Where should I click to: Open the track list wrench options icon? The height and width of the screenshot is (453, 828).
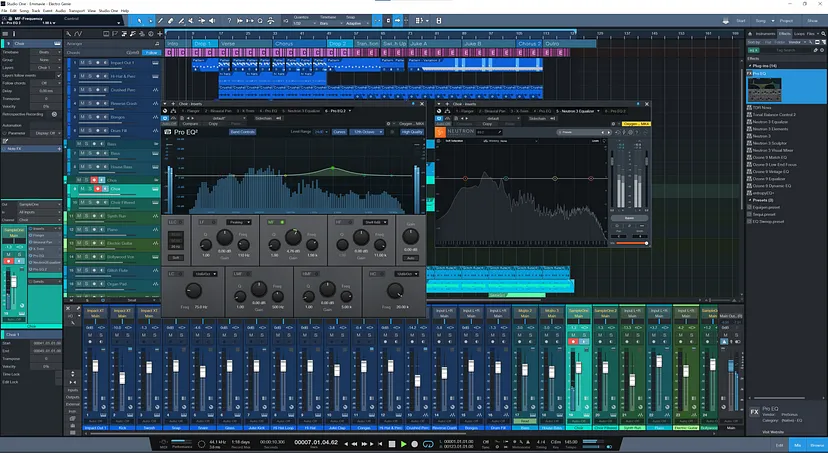[x=69, y=34]
